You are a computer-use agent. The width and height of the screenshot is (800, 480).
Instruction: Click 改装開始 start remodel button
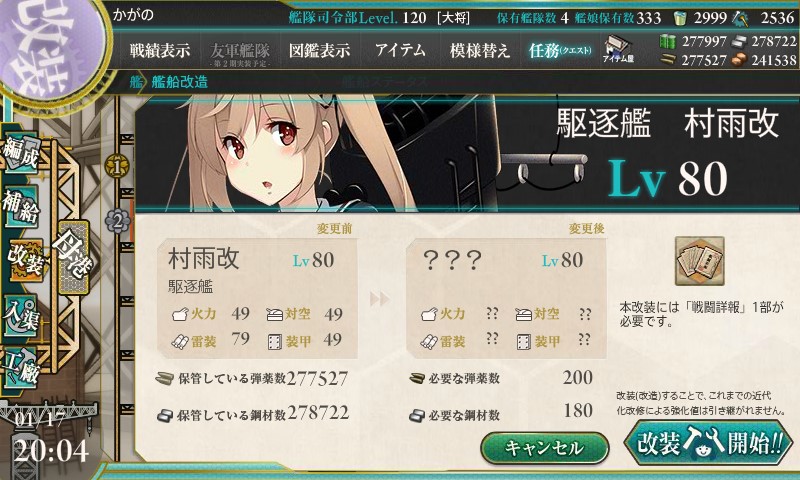pyautogui.click(x=709, y=443)
